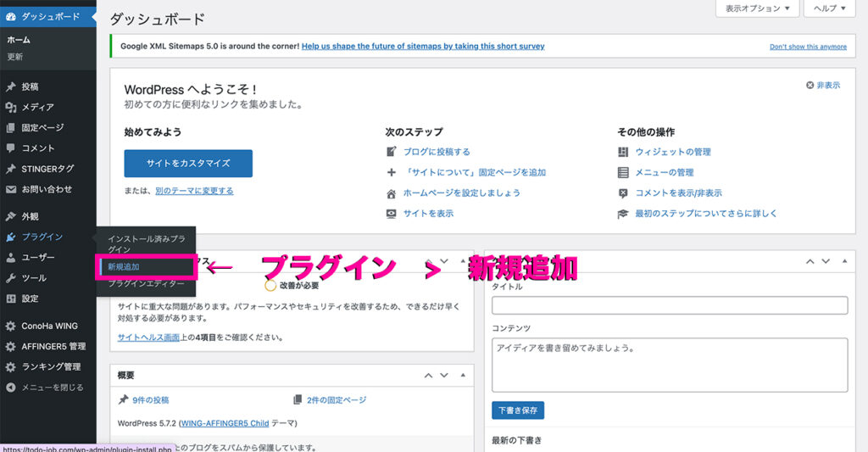Click the gear icon beside AFFINGER5 管理
The height and width of the screenshot is (452, 868).
pyautogui.click(x=10, y=347)
